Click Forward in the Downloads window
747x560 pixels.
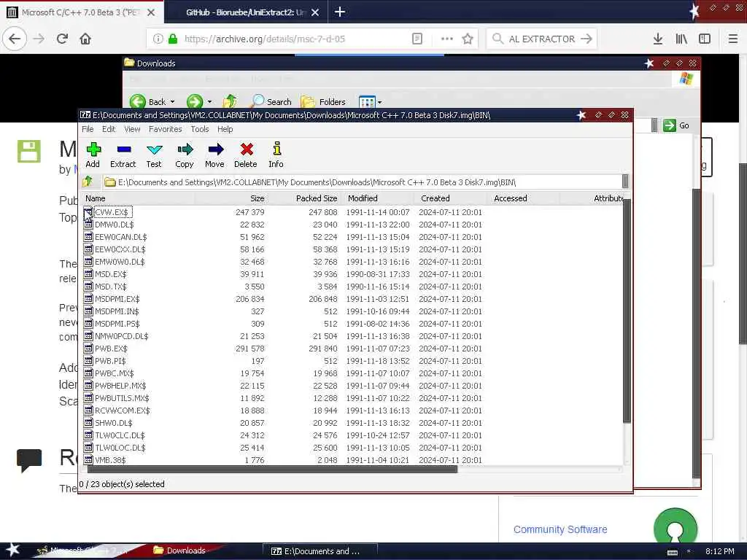point(194,101)
